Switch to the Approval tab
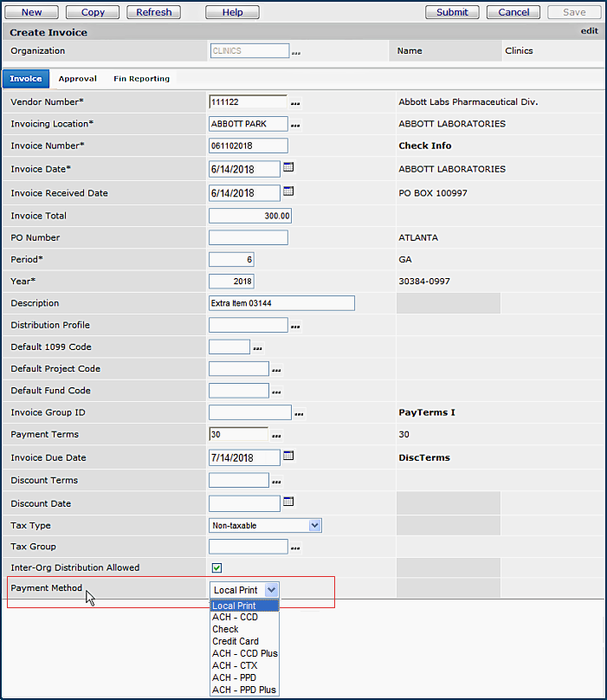607x700 pixels. point(77,79)
